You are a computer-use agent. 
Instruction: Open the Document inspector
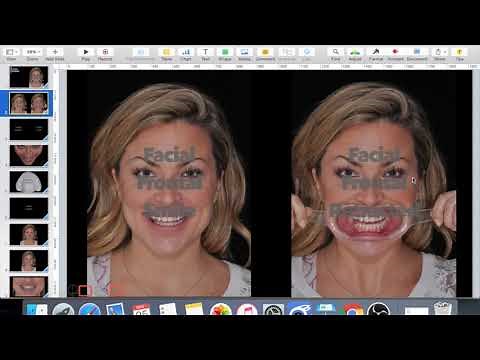417,52
